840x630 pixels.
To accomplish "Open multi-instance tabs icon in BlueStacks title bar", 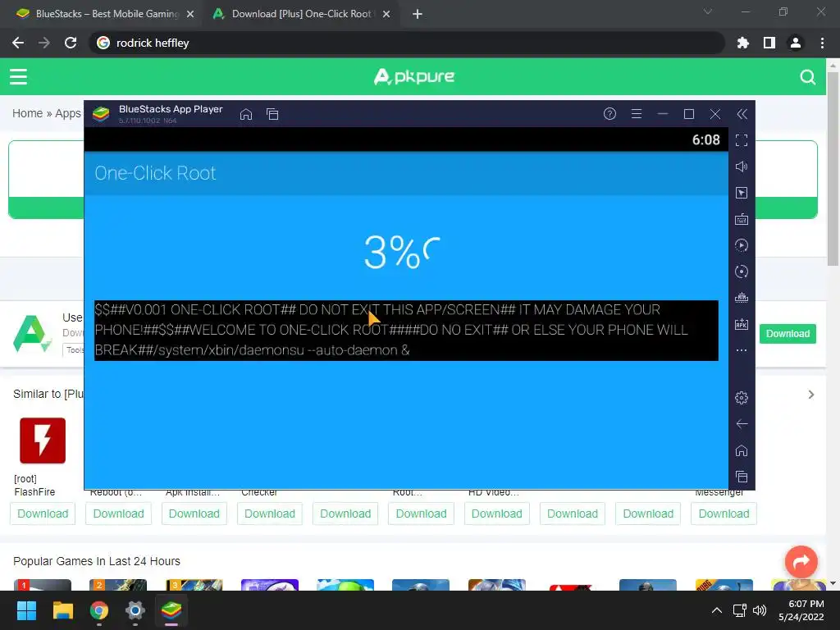I will pos(272,114).
